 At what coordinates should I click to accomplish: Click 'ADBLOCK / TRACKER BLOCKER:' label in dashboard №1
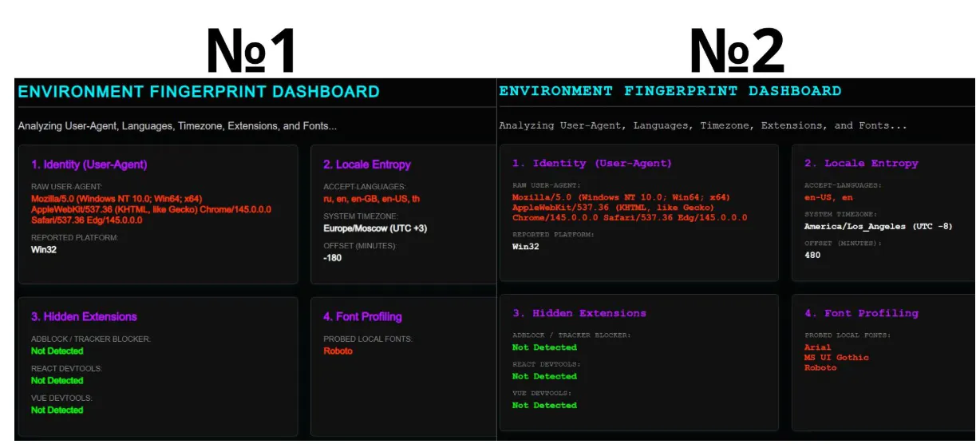point(91,339)
